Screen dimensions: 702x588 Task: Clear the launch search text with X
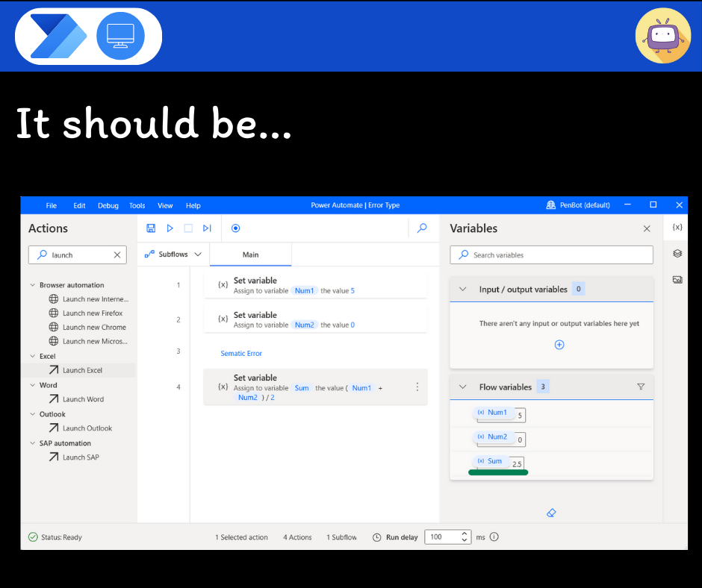tap(117, 255)
